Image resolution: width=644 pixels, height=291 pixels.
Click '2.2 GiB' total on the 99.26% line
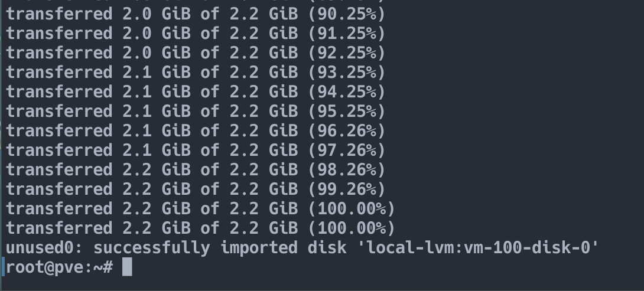264,189
